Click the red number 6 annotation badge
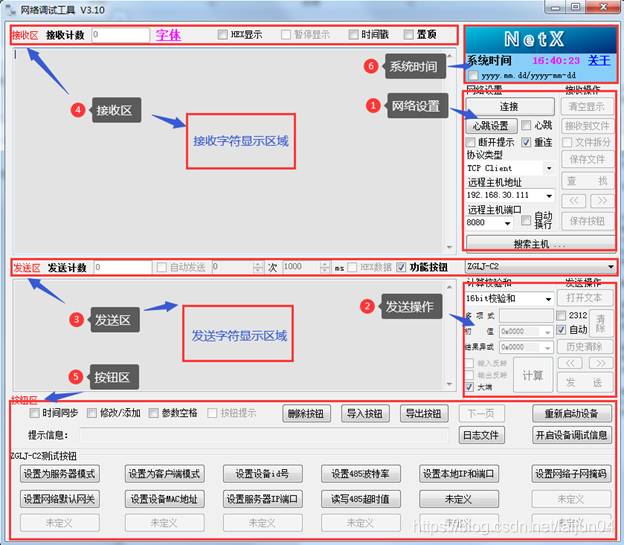 pos(371,66)
